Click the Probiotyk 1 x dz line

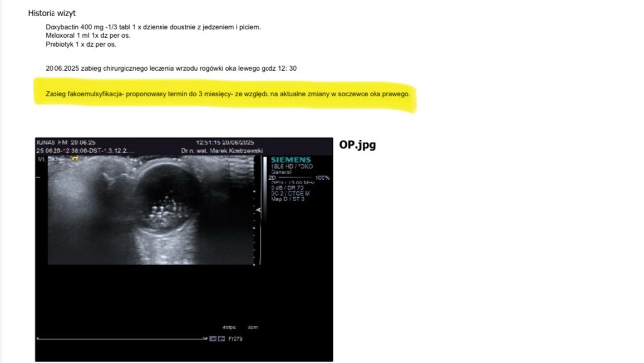point(80,44)
